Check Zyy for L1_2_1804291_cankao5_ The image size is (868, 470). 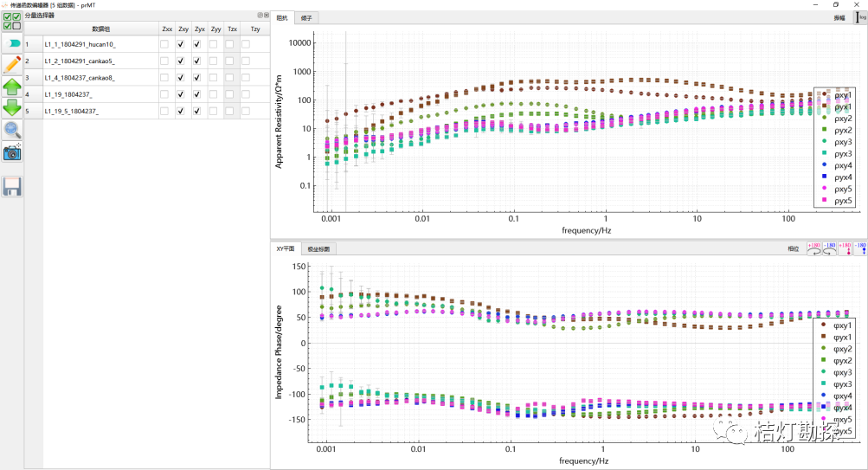pos(213,61)
